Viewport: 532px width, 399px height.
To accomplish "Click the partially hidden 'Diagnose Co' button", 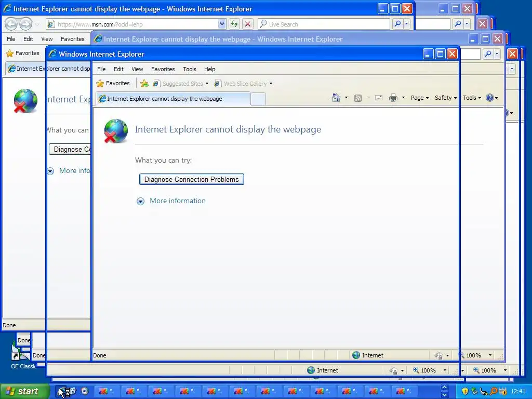I will coord(70,149).
